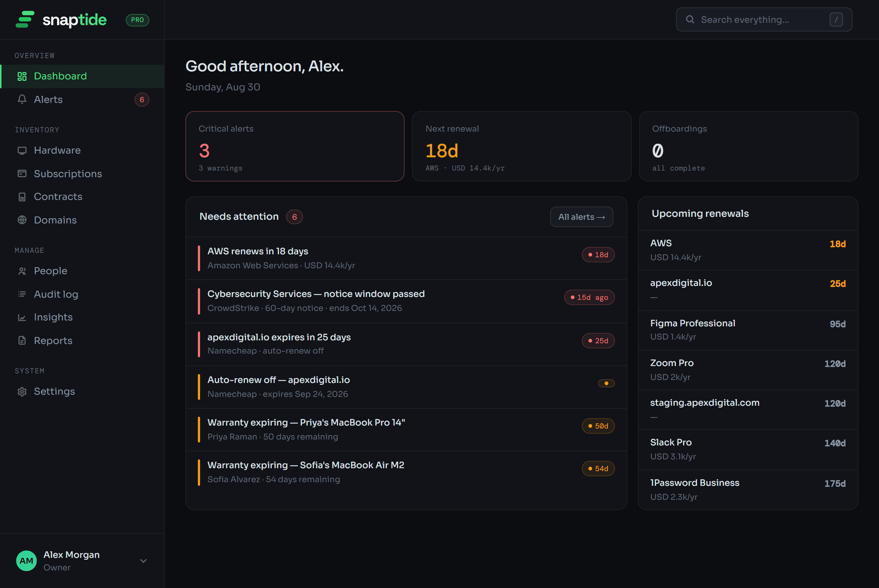Click the Upcoming renewals heading
Image resolution: width=879 pixels, height=588 pixels.
(700, 214)
